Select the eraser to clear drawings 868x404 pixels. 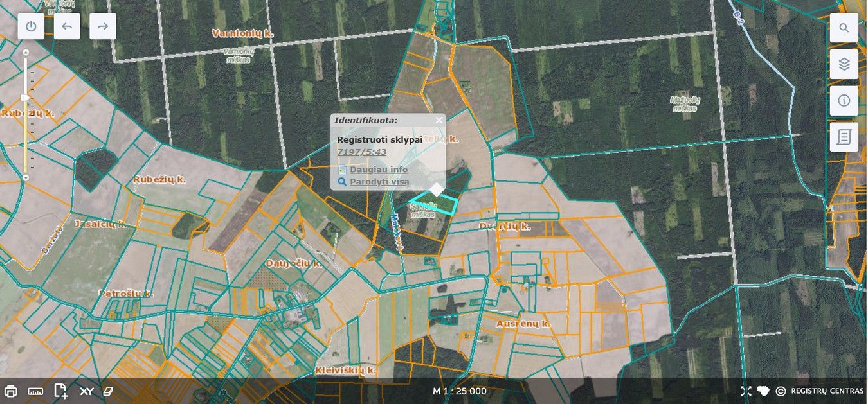(108, 391)
